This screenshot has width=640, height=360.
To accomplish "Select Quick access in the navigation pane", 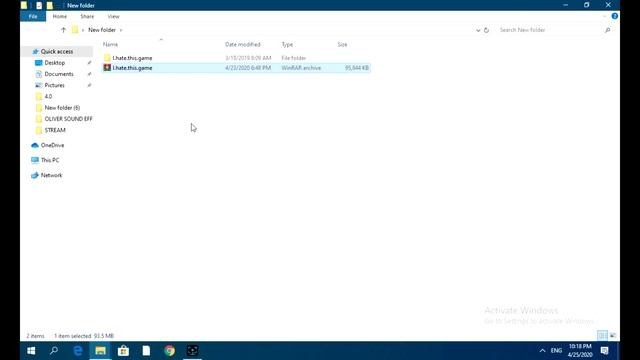I will pyautogui.click(x=57, y=51).
